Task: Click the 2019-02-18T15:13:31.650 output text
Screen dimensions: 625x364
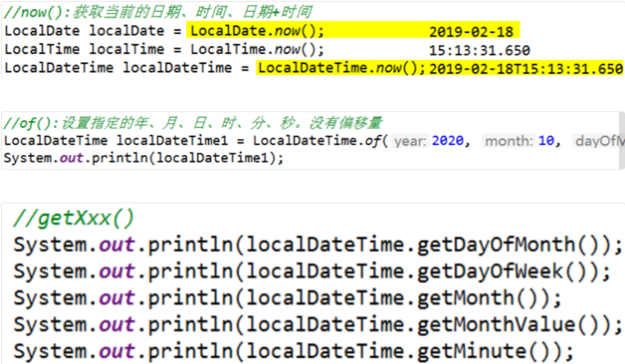Action: click(x=526, y=68)
